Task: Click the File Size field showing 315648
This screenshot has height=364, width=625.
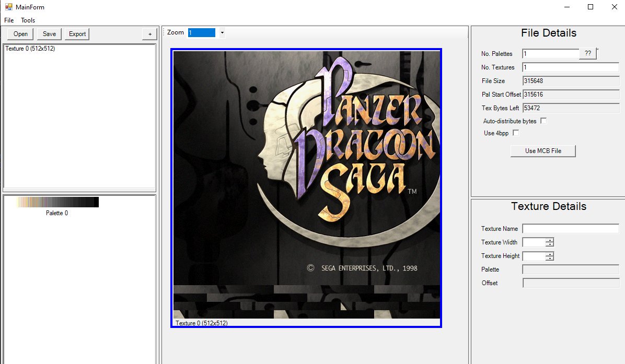Action: pyautogui.click(x=571, y=81)
